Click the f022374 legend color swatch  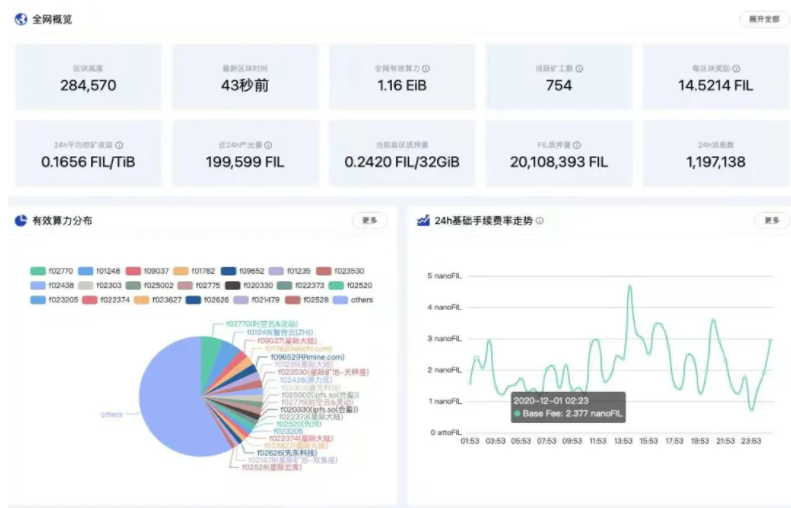89,300
